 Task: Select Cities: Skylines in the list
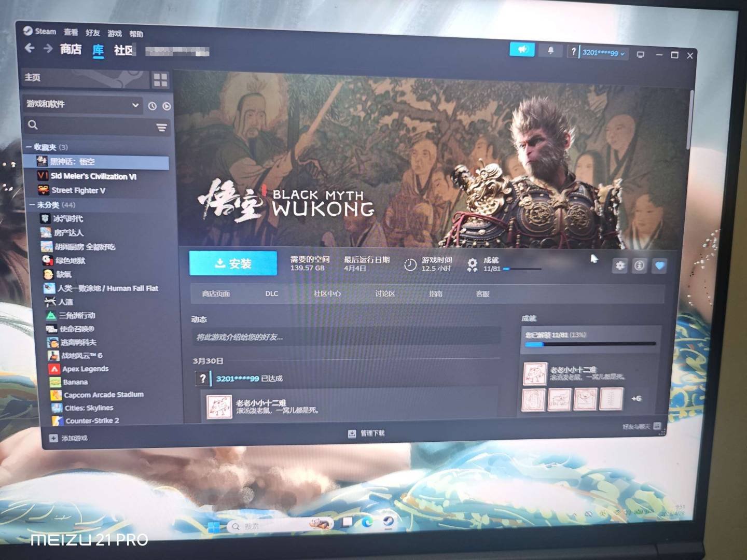pos(89,408)
